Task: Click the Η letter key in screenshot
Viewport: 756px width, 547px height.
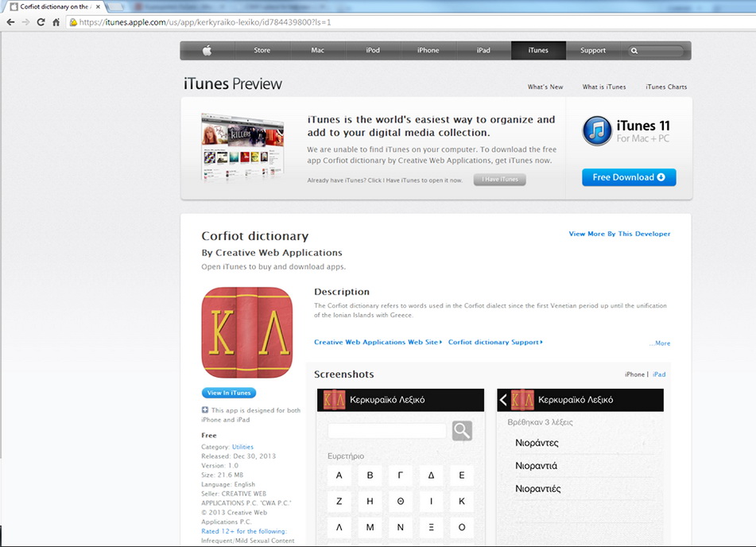Action: pos(370,501)
